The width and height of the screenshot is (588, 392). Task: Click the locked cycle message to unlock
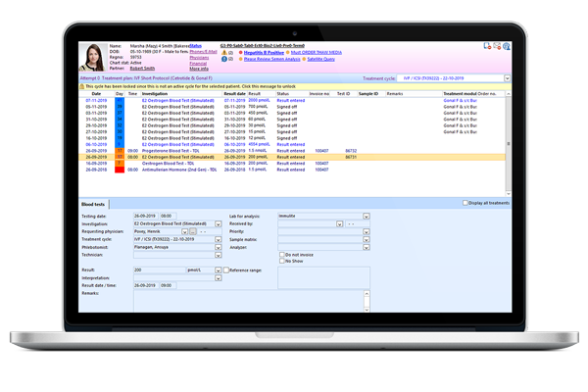pyautogui.click(x=190, y=86)
